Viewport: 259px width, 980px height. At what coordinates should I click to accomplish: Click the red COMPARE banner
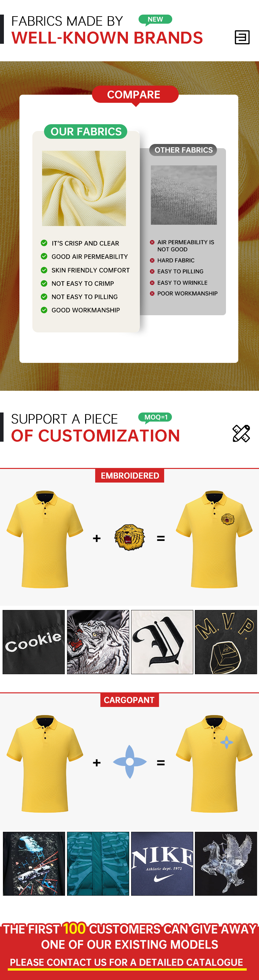point(135,94)
